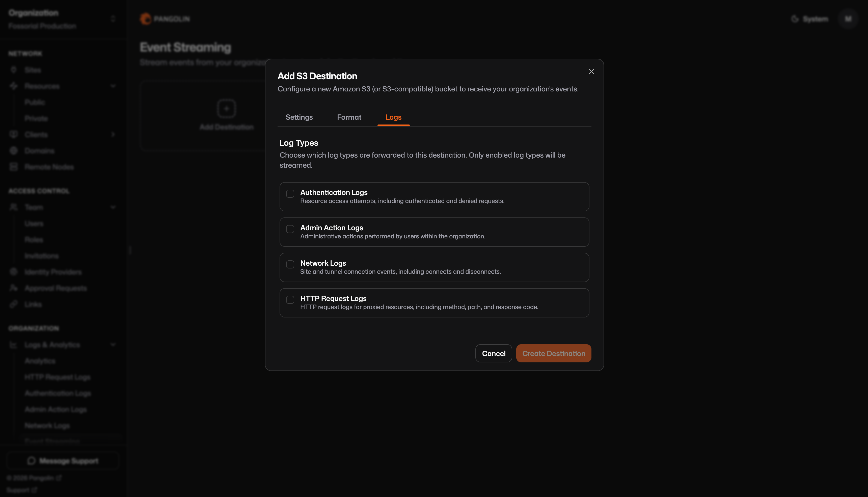
Task: Click the Pangolin copyright footer link
Action: 34,478
